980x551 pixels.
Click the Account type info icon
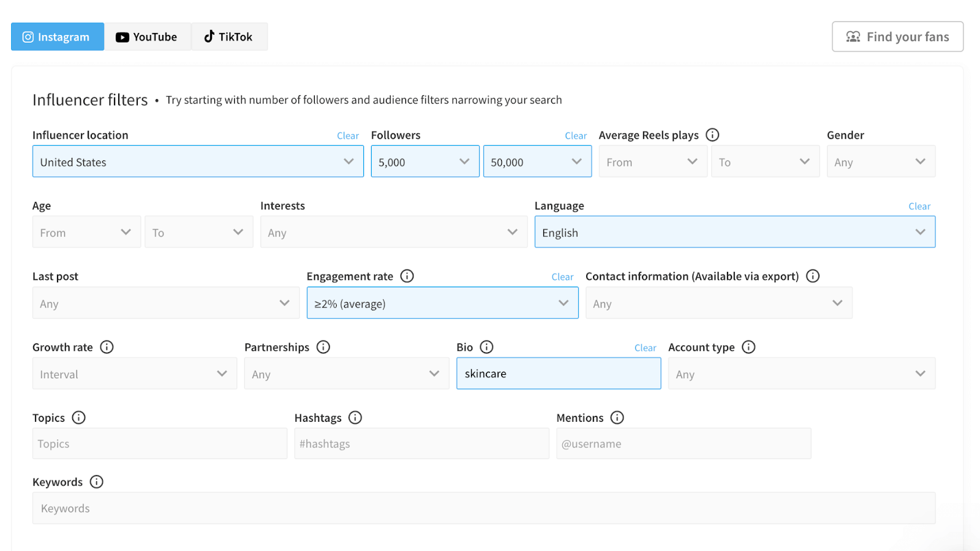pos(748,347)
